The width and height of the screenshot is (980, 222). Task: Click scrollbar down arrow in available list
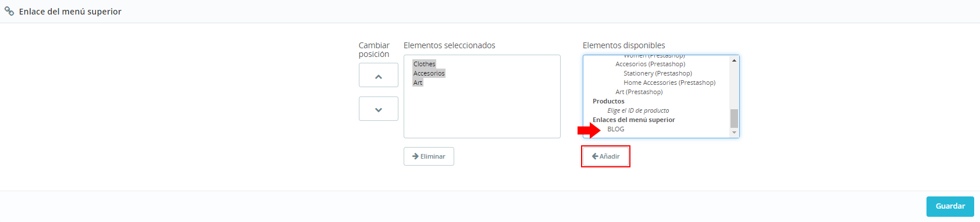[x=734, y=133]
